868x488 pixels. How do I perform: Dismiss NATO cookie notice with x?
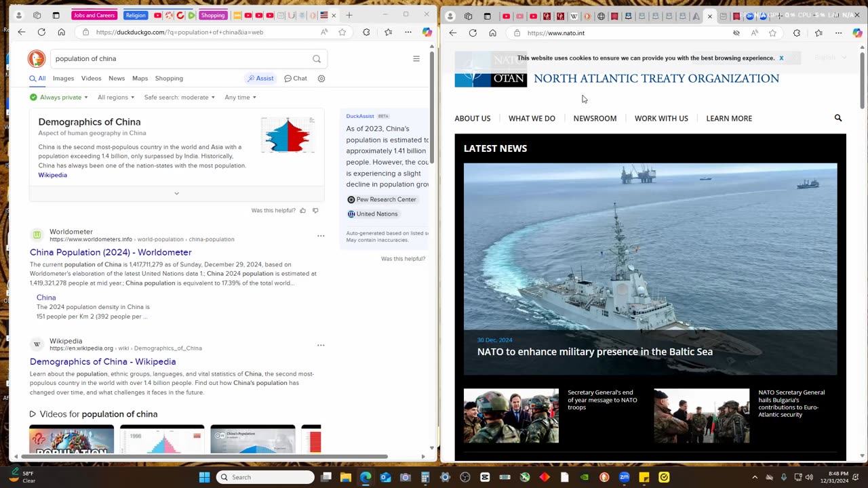point(781,58)
